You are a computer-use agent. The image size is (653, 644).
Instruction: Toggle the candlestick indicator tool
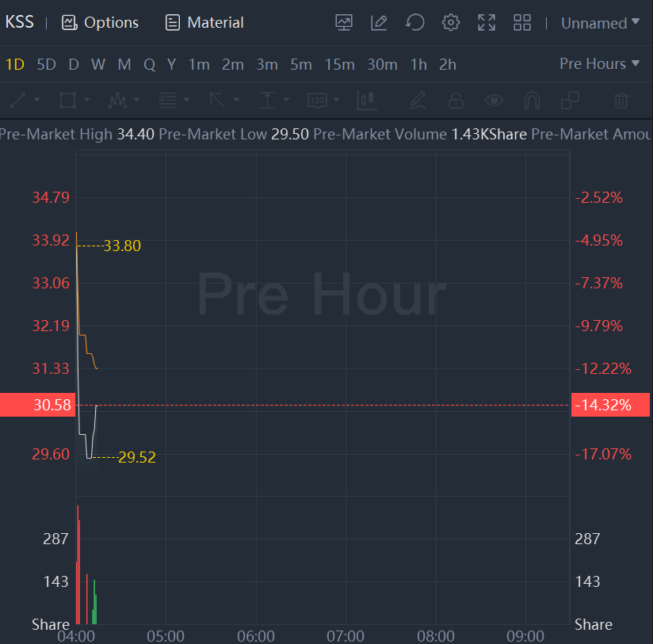(366, 101)
